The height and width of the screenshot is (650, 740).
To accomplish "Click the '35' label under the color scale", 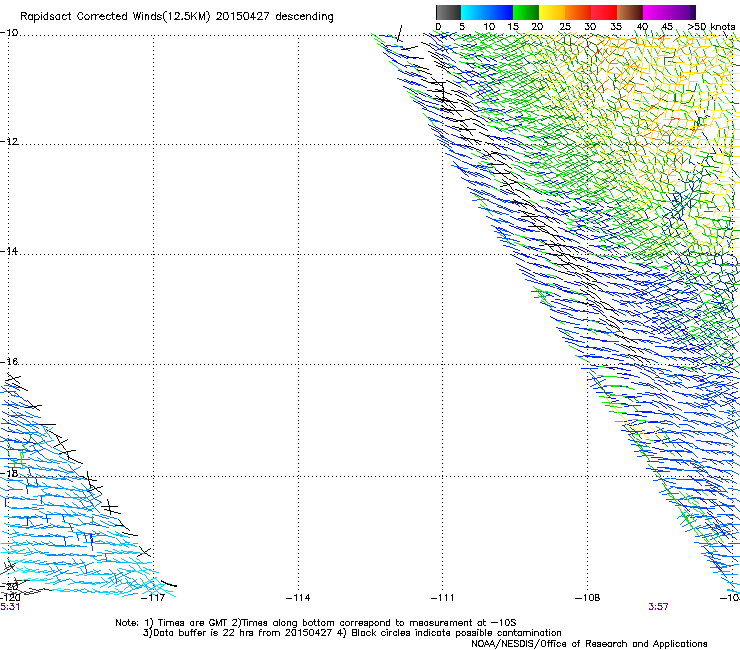I will point(616,27).
